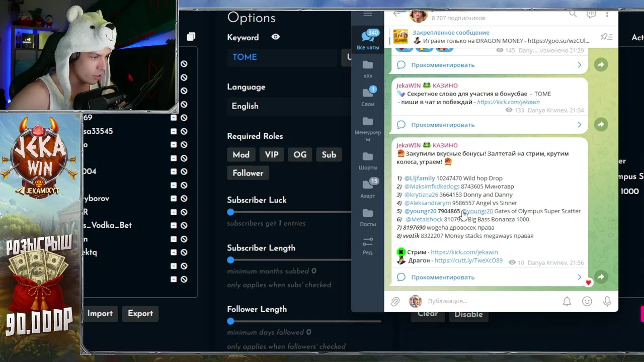Click the voice message microphone icon
Image resolution: width=644 pixels, height=362 pixels.
pos(607,301)
